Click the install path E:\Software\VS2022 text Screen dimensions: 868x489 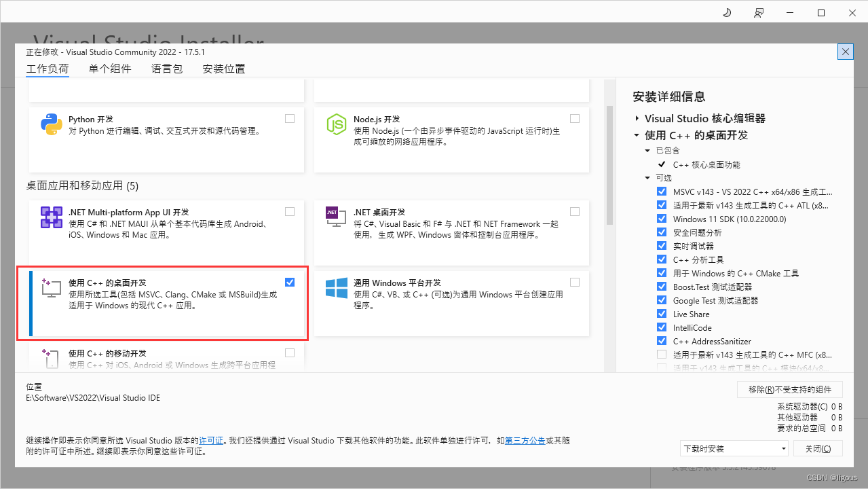pos(93,398)
